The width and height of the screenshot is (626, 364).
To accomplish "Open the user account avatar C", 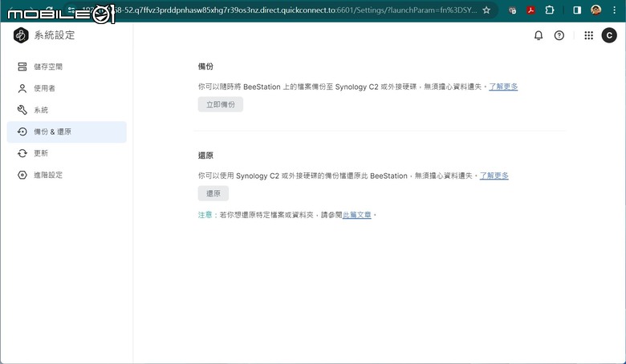I will 609,35.
